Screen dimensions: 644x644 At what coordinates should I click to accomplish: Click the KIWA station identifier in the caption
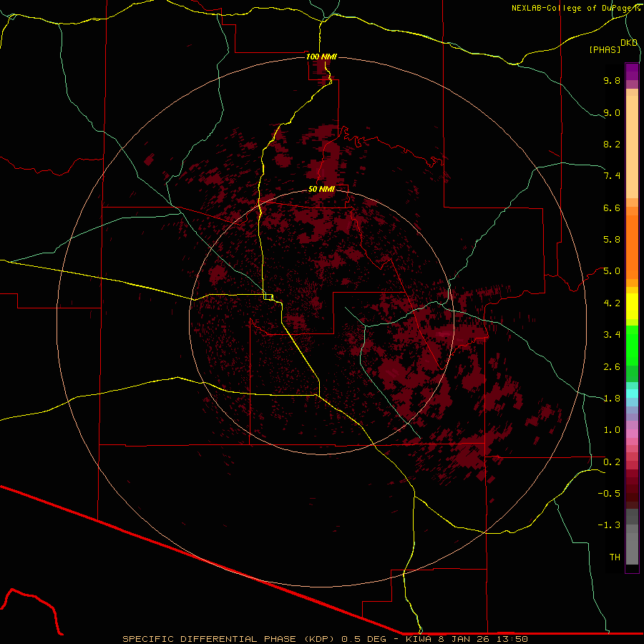(420, 639)
